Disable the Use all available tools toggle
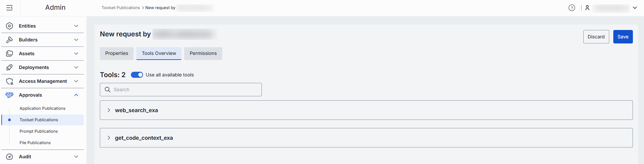This screenshot has width=644, height=164. (x=137, y=75)
